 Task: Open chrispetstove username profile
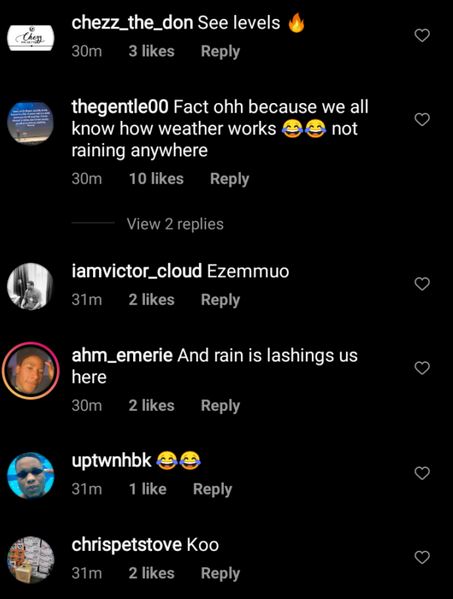pyautogui.click(x=126, y=545)
